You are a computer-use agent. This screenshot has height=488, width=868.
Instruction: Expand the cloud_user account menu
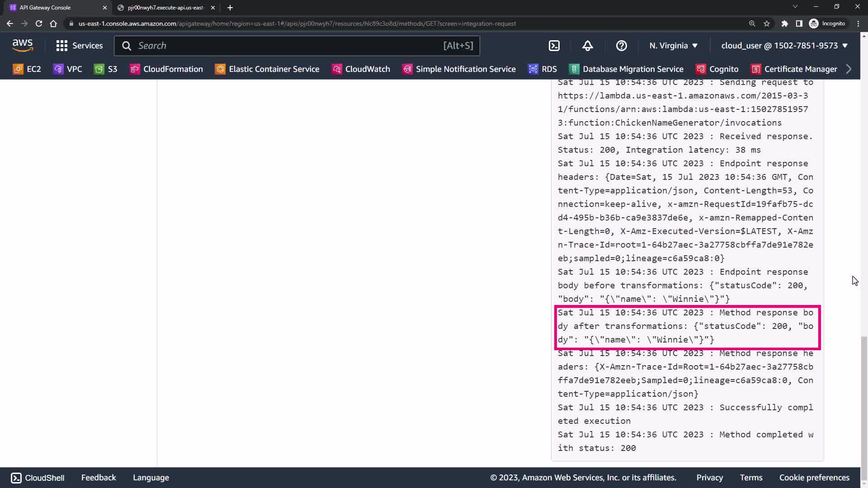point(784,46)
